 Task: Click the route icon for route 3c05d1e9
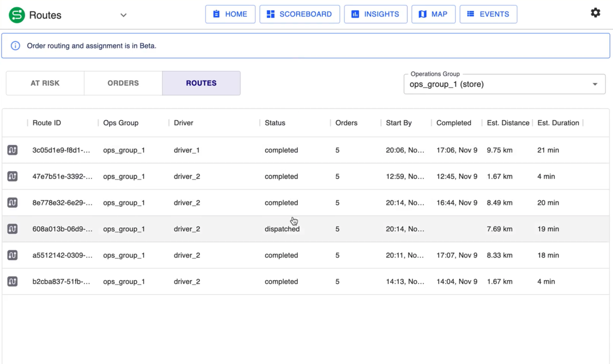point(12,150)
